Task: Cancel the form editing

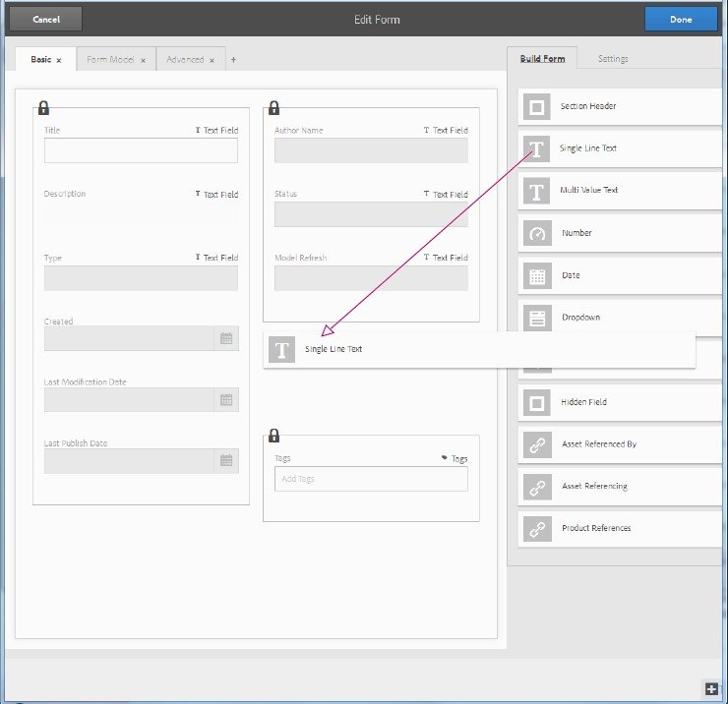Action: (x=46, y=19)
